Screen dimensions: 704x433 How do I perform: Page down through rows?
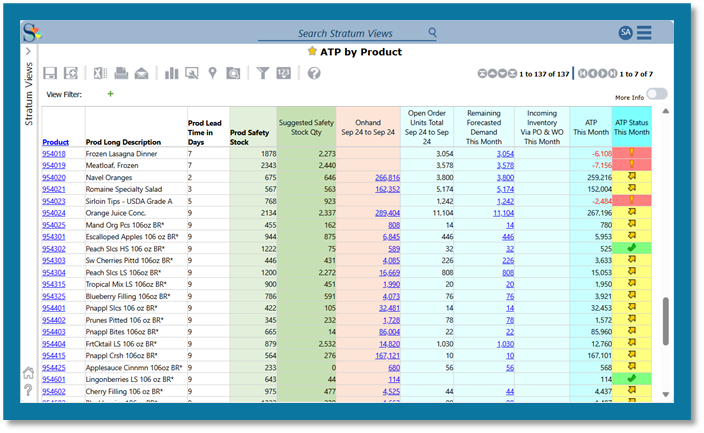[502, 73]
